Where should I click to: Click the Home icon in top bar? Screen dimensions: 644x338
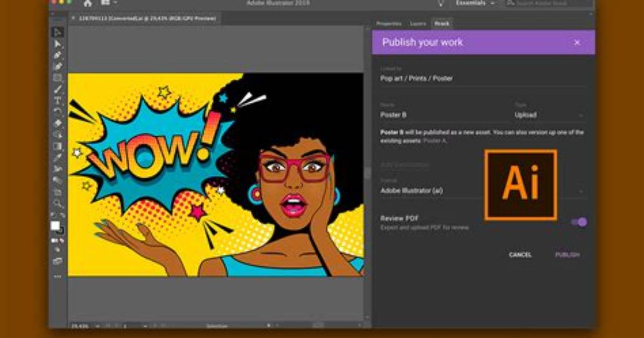[87, 3]
